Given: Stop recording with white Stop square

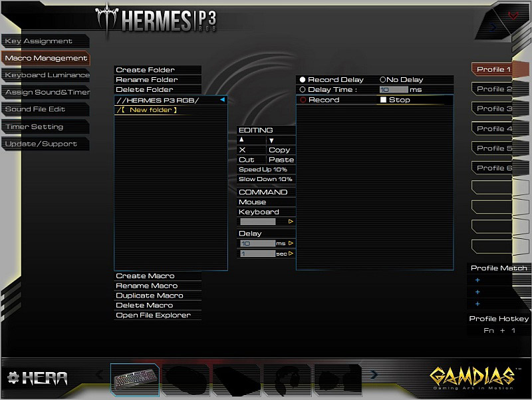Looking at the screenshot, I should point(383,99).
